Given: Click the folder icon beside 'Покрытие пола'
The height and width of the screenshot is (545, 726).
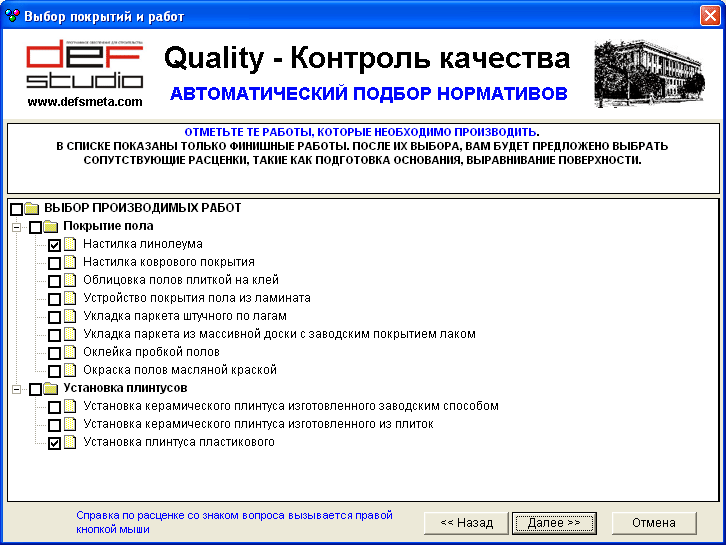Looking at the screenshot, I should point(50,227).
